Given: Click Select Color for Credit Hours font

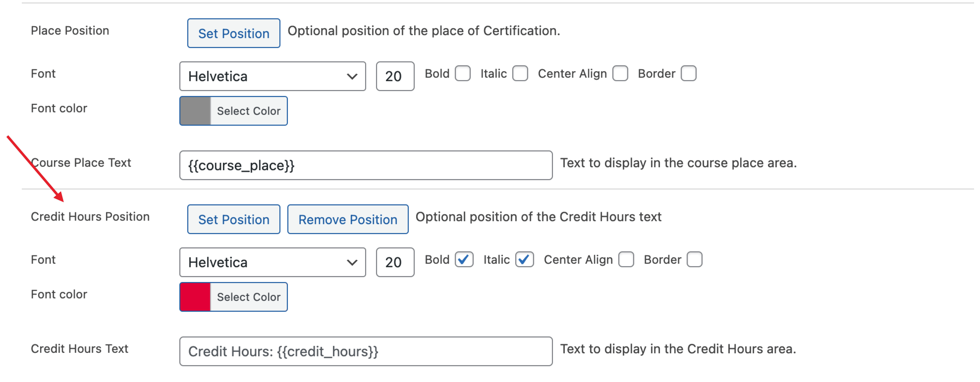Looking at the screenshot, I should pyautogui.click(x=249, y=297).
